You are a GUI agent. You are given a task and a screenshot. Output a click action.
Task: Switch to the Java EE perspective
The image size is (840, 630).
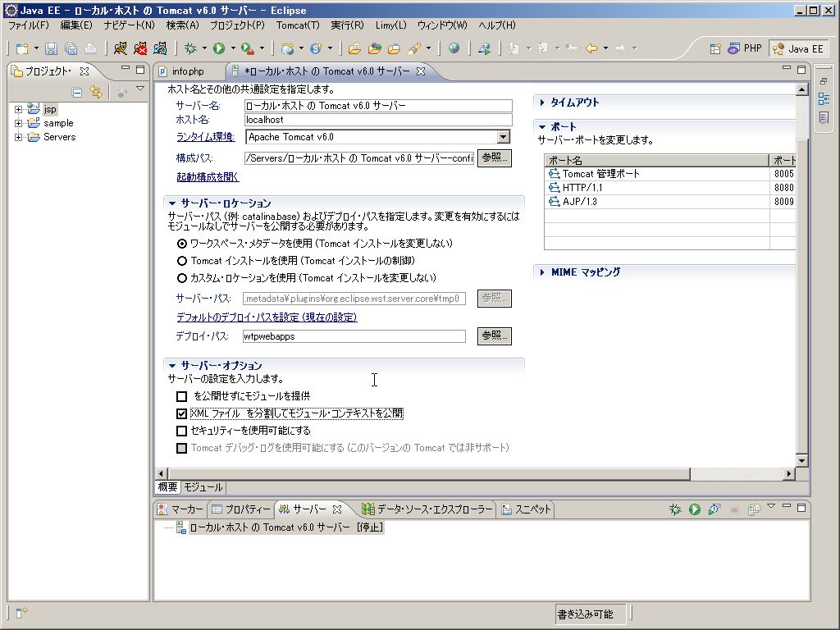pos(798,48)
